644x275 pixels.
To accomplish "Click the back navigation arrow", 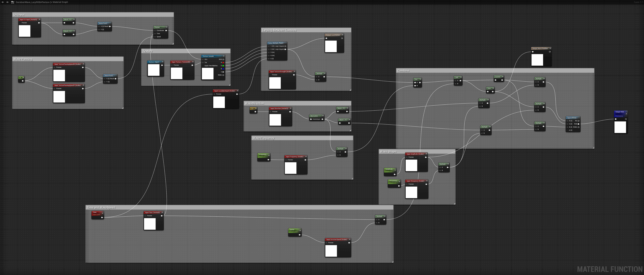I will pos(3,2).
